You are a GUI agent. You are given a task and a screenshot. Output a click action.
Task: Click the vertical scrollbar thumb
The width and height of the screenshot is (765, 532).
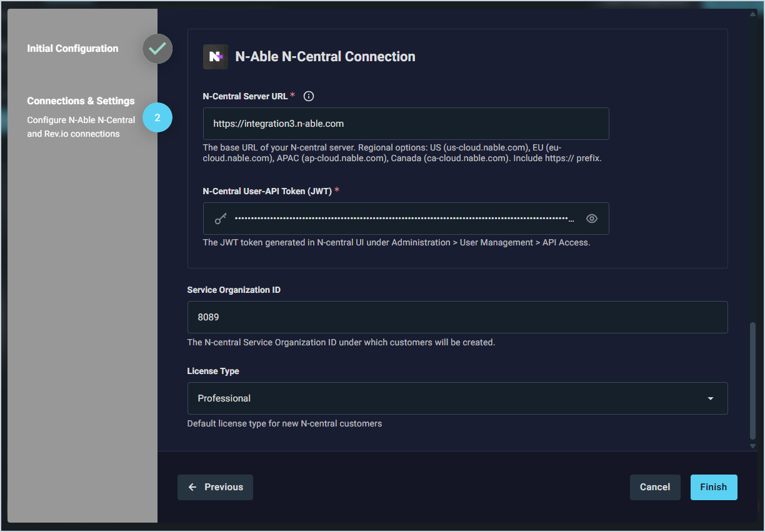click(x=752, y=381)
